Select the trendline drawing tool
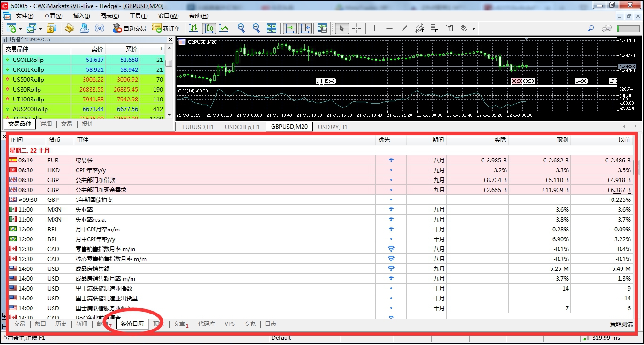 [404, 29]
